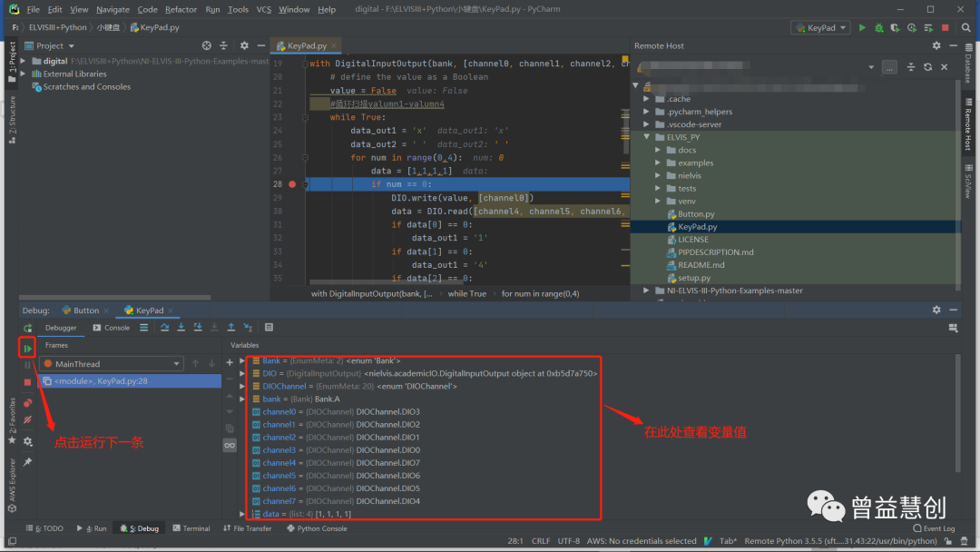Screen dimensions: 980x552
Task: Run the program to the cursor
Action: click(x=248, y=328)
